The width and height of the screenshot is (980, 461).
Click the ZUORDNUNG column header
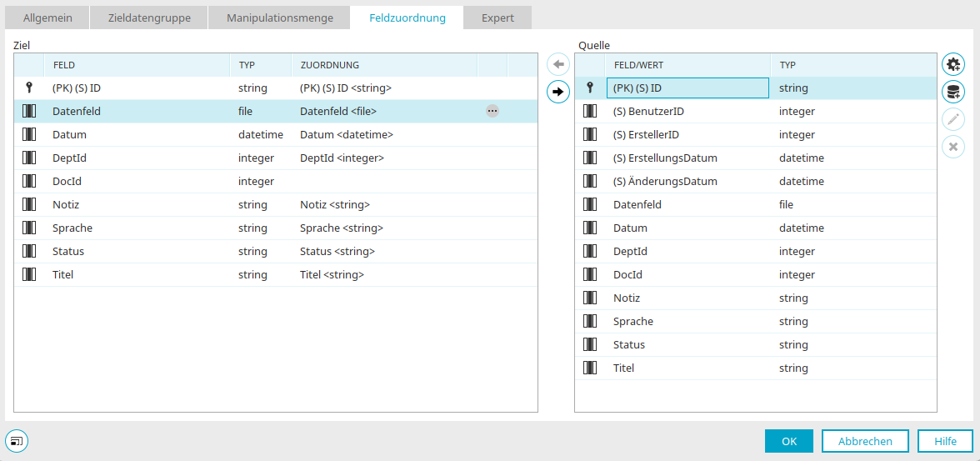[384, 65]
